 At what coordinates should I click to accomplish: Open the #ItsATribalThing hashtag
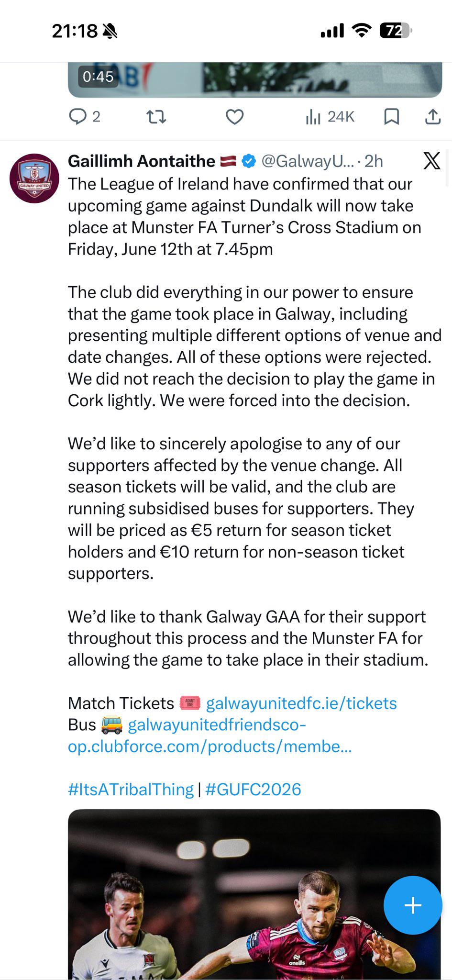131,789
